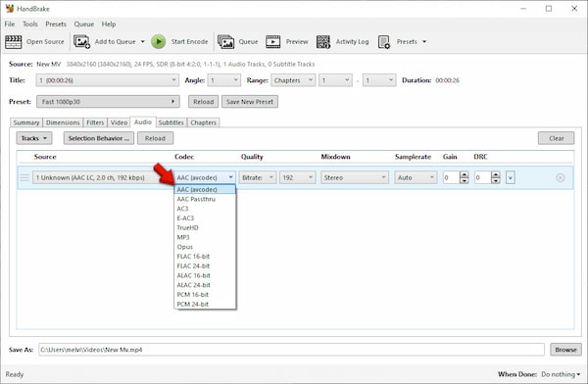Click the Clear button

pos(556,138)
